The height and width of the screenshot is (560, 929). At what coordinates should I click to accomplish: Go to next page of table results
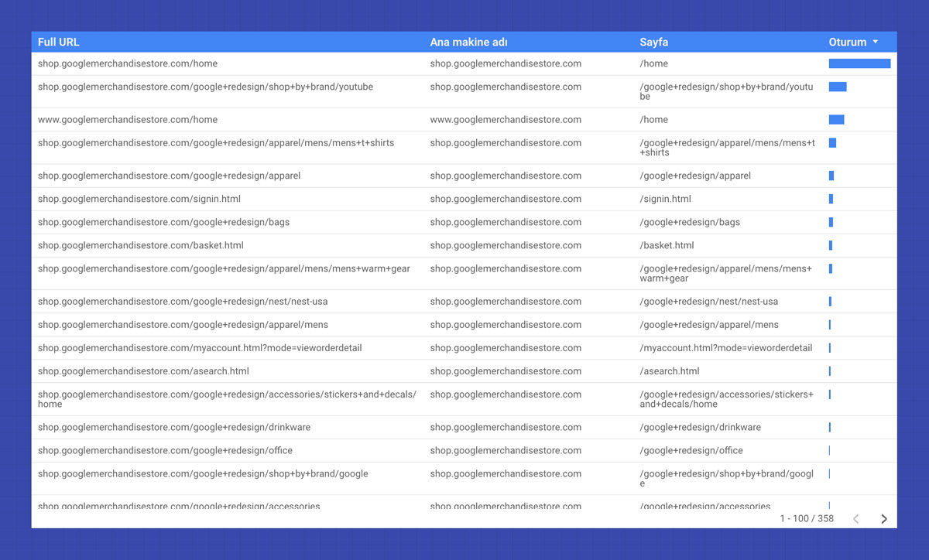[x=884, y=519]
